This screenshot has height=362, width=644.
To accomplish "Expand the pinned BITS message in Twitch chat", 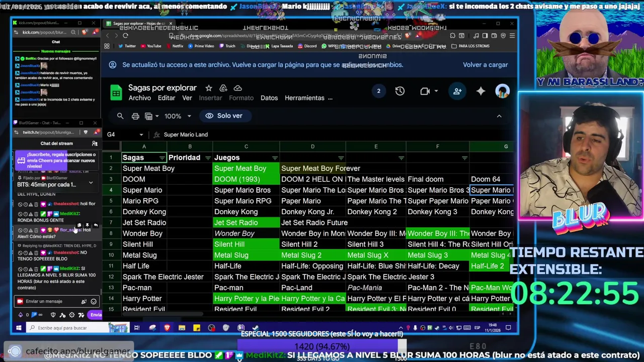I will click(91, 183).
